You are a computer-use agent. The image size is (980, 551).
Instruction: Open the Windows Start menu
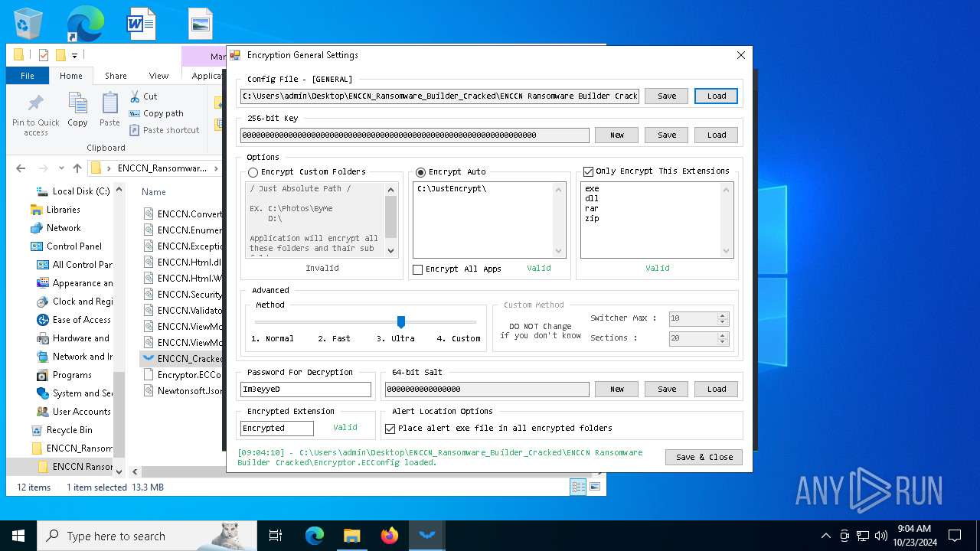coord(18,536)
